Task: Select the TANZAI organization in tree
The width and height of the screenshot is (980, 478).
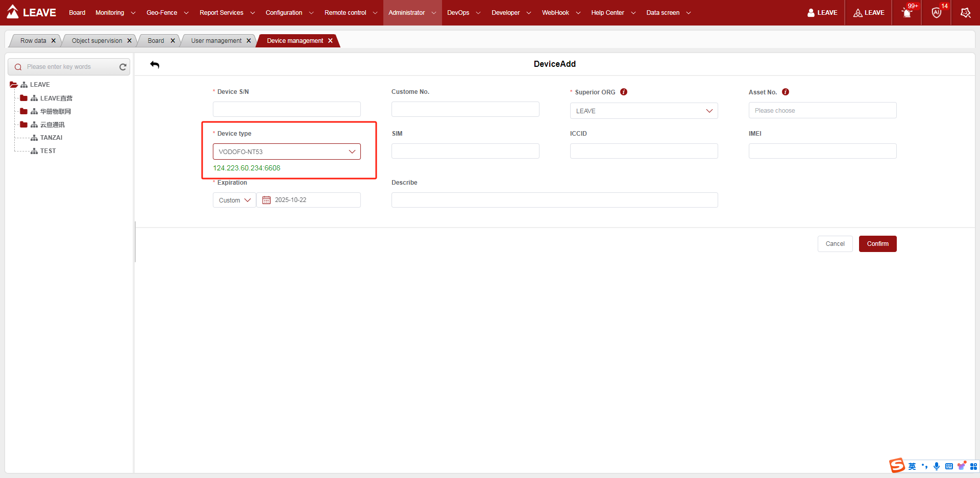Action: point(51,138)
